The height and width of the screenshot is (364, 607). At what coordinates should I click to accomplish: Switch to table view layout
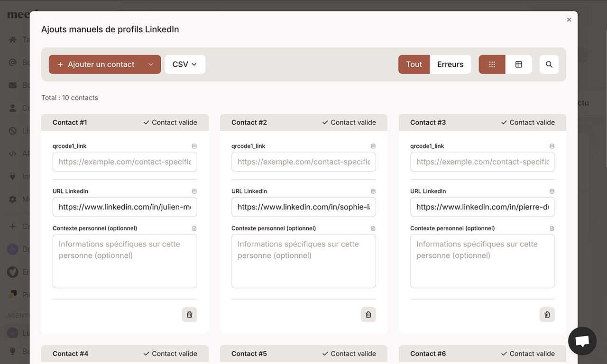pyautogui.click(x=518, y=64)
